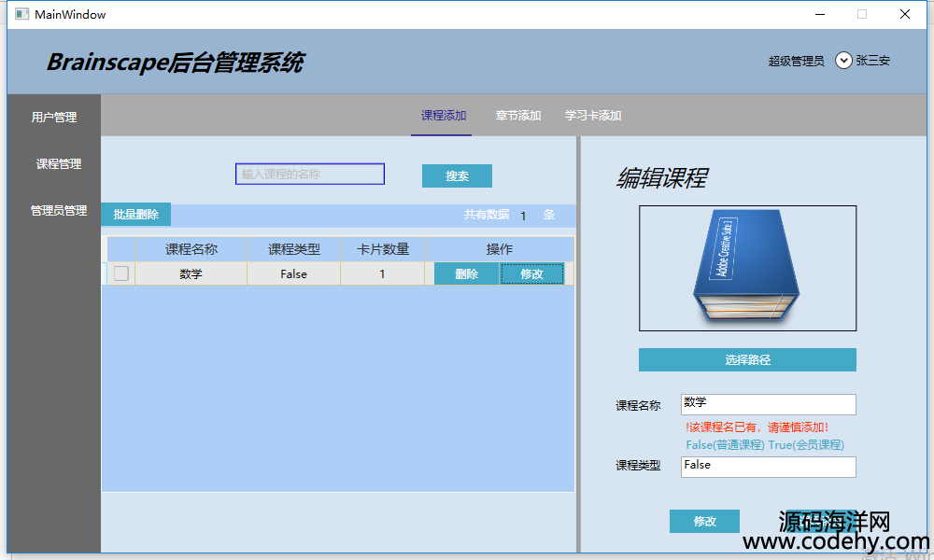The image size is (934, 560).
Task: Click the Brainscape后台管理系统 title
Action: [x=176, y=63]
